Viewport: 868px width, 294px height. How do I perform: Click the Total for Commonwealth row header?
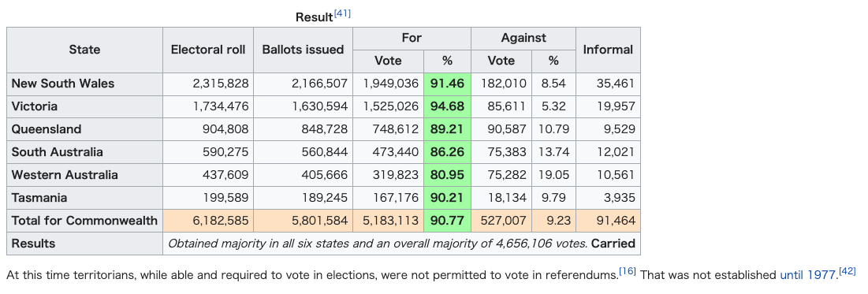84,221
